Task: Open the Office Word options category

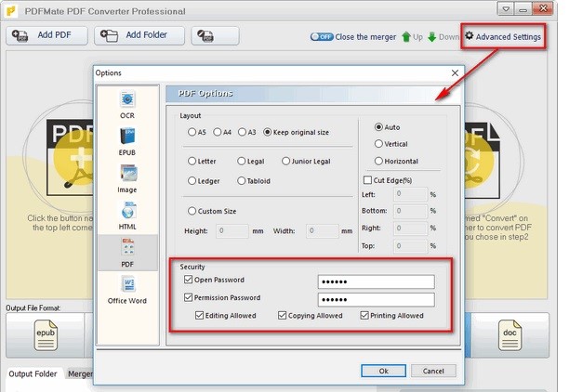Action: pyautogui.click(x=127, y=290)
